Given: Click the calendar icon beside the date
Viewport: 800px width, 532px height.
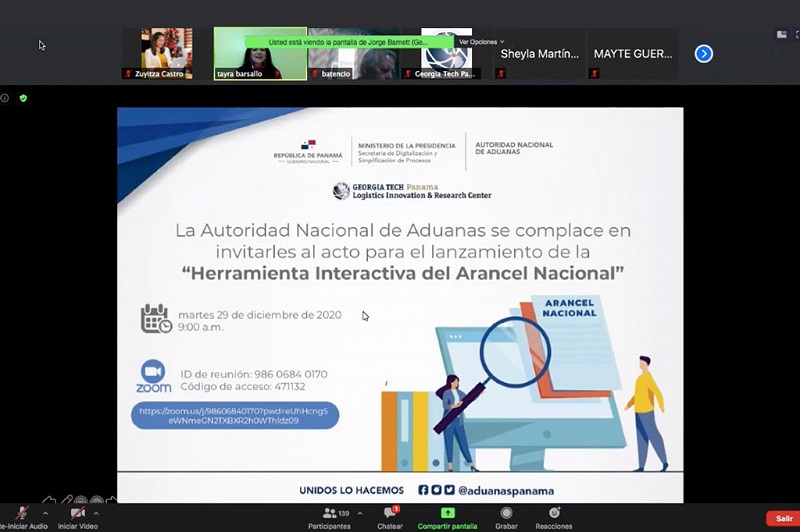Looking at the screenshot, I should coord(156,319).
